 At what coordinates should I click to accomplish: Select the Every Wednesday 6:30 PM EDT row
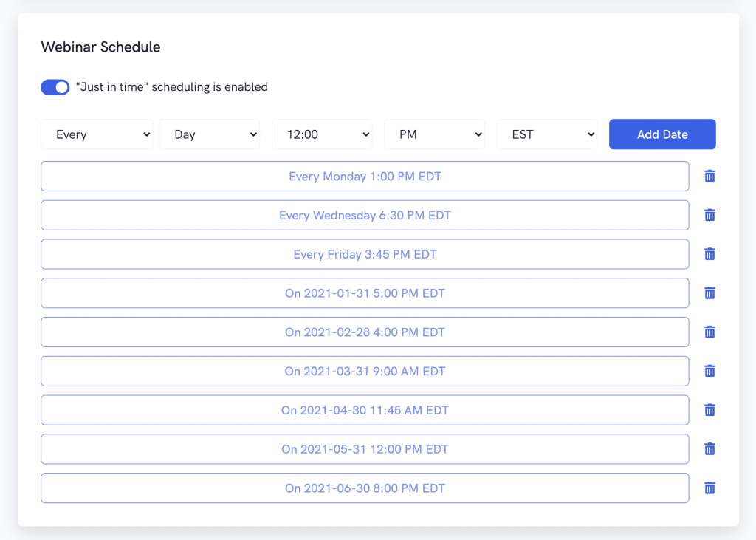(365, 215)
